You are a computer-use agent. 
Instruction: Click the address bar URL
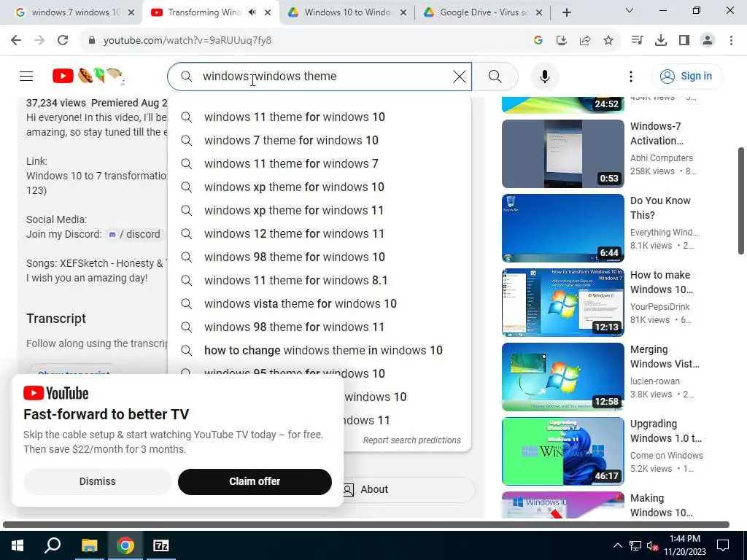pyautogui.click(x=187, y=41)
